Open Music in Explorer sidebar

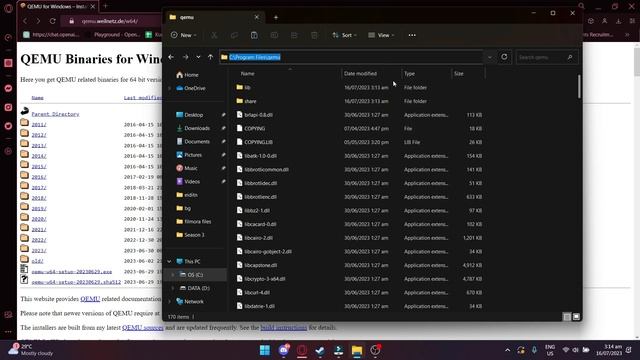[x=187, y=168]
